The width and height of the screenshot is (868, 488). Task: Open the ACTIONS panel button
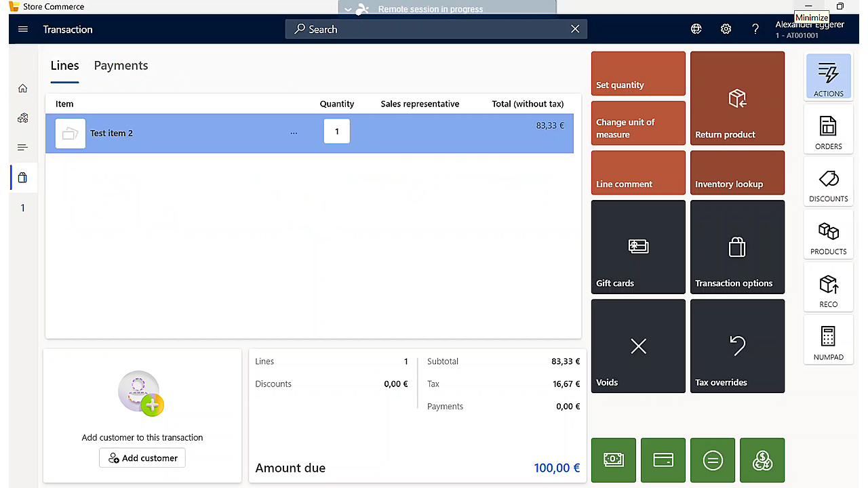[828, 77]
